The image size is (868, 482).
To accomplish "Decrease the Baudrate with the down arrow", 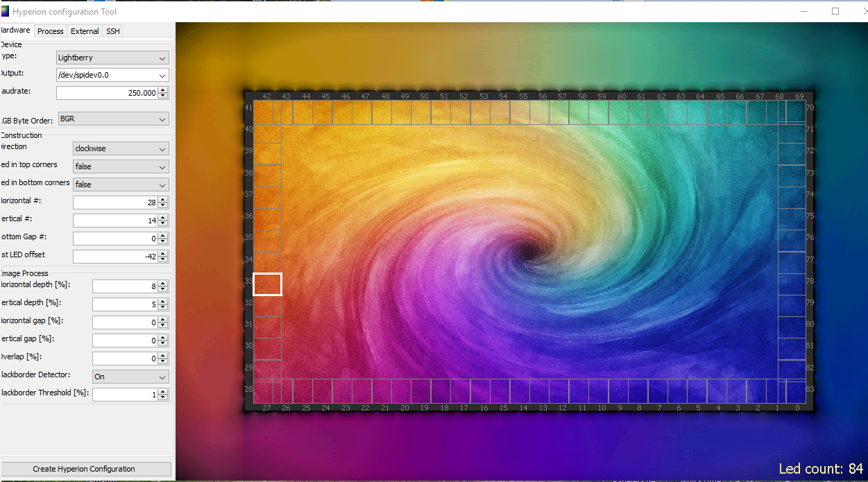I will 163,96.
